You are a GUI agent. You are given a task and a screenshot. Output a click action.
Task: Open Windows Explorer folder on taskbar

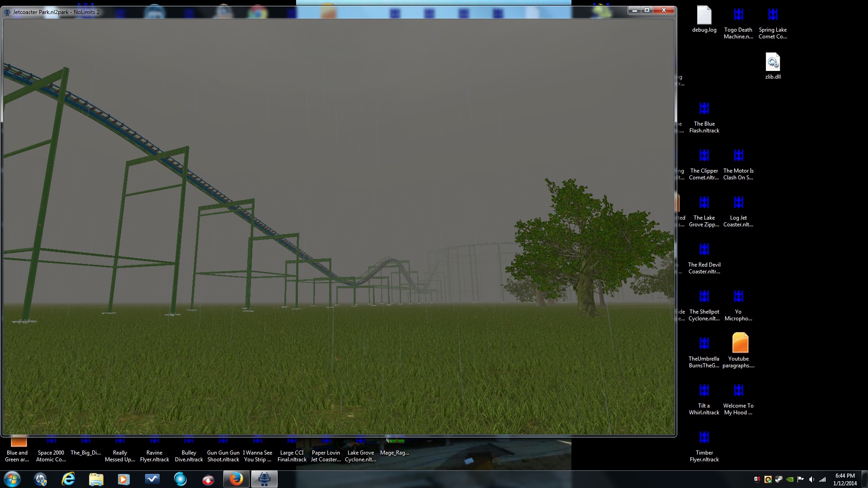click(x=96, y=479)
